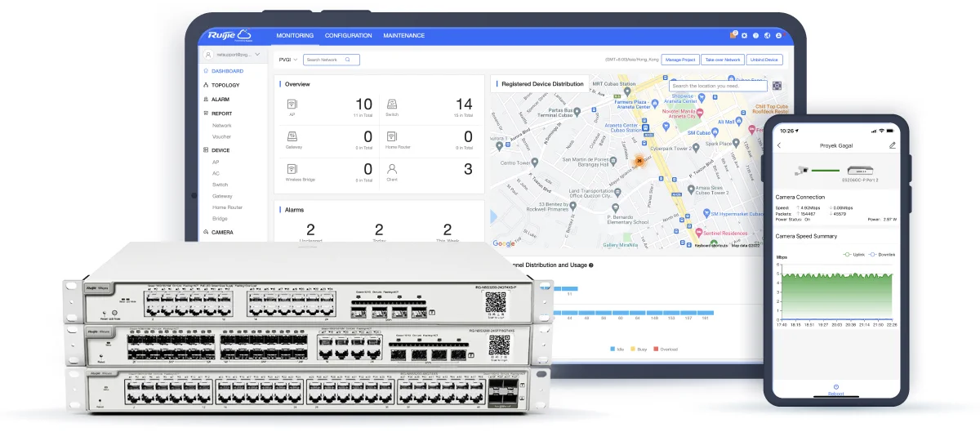
Task: Click the Home Router icon in Overview
Action: 392,136
